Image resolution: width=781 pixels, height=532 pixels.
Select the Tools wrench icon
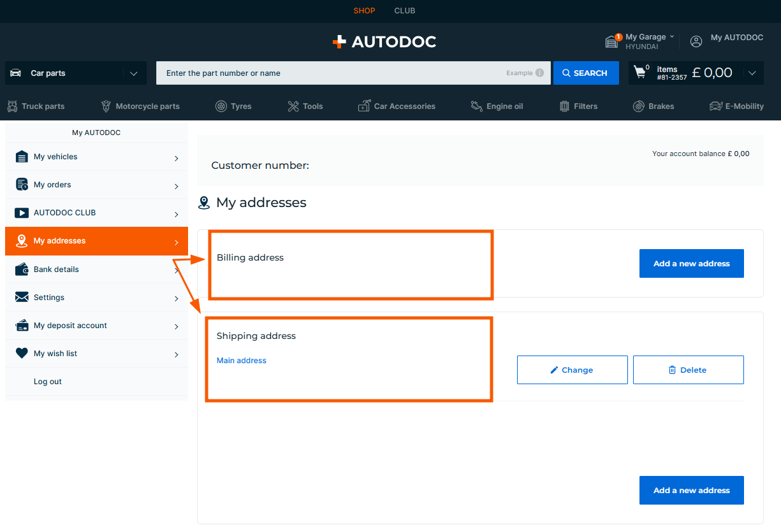pyautogui.click(x=293, y=106)
